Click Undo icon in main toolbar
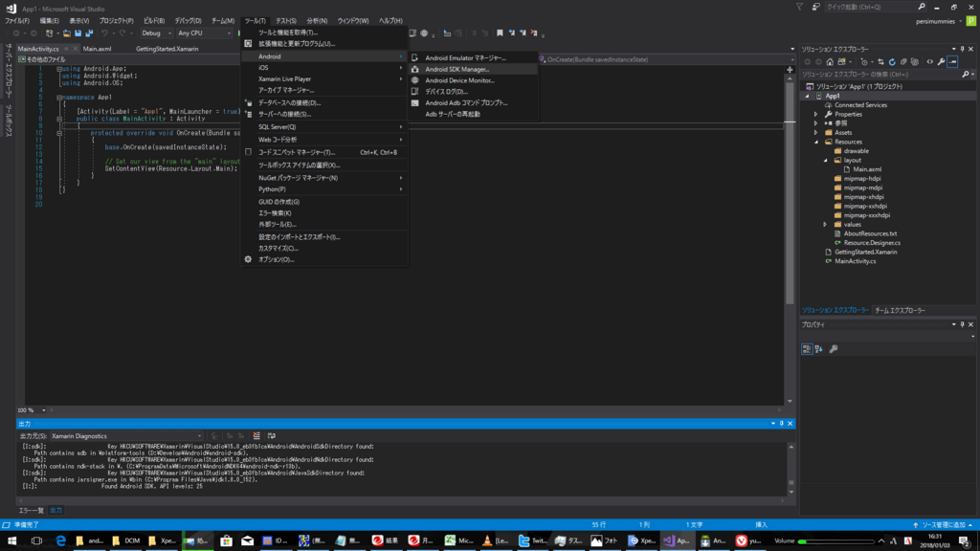The height and width of the screenshot is (551, 980). point(104,33)
